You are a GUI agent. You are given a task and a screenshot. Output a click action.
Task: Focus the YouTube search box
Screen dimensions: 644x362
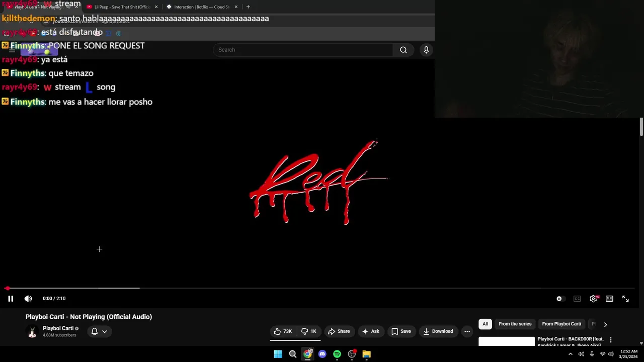coord(303,50)
